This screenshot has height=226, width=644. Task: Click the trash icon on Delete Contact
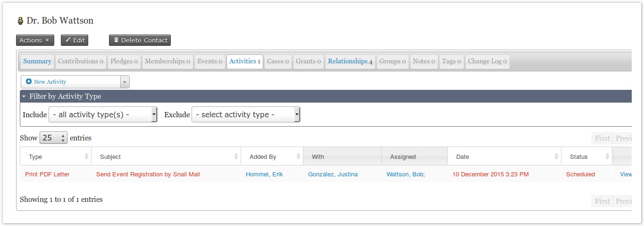[117, 41]
